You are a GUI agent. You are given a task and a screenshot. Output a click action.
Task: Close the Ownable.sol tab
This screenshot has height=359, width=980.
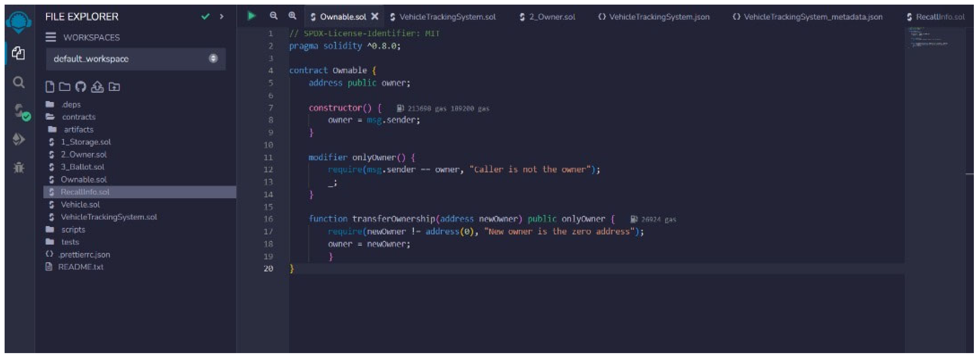pos(375,16)
